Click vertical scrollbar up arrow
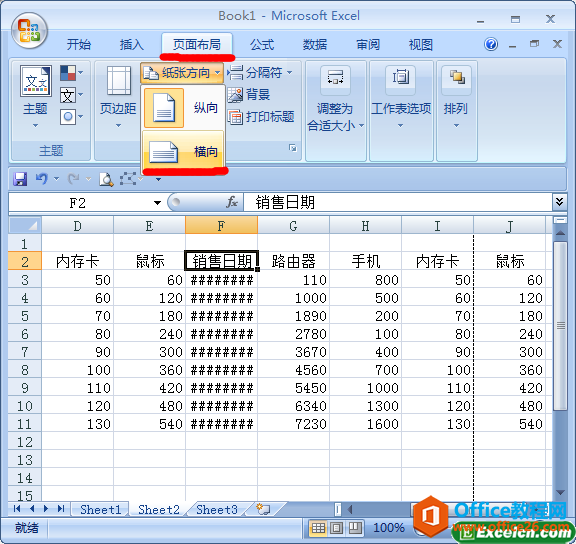576x544 pixels. point(560,233)
